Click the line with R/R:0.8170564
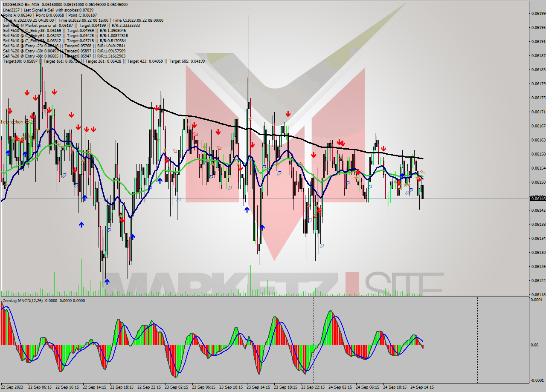546x392 pixels. (64, 41)
